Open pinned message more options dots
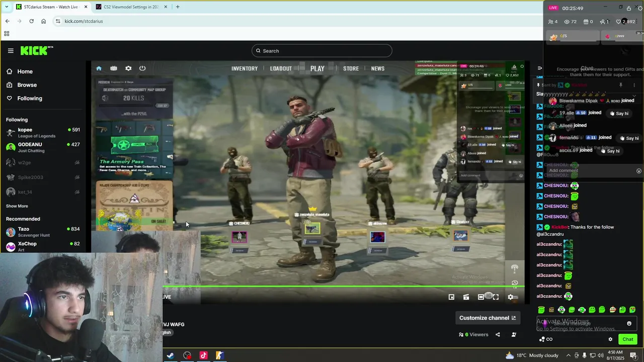Viewport: 644px width, 362px height. 634,85
